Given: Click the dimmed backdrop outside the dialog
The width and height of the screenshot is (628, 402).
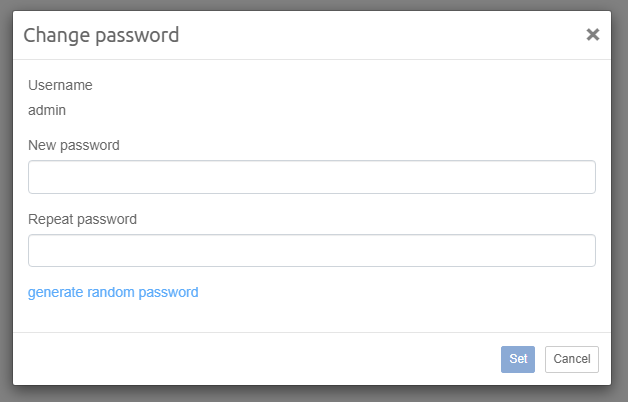Looking at the screenshot, I should coord(5,200).
